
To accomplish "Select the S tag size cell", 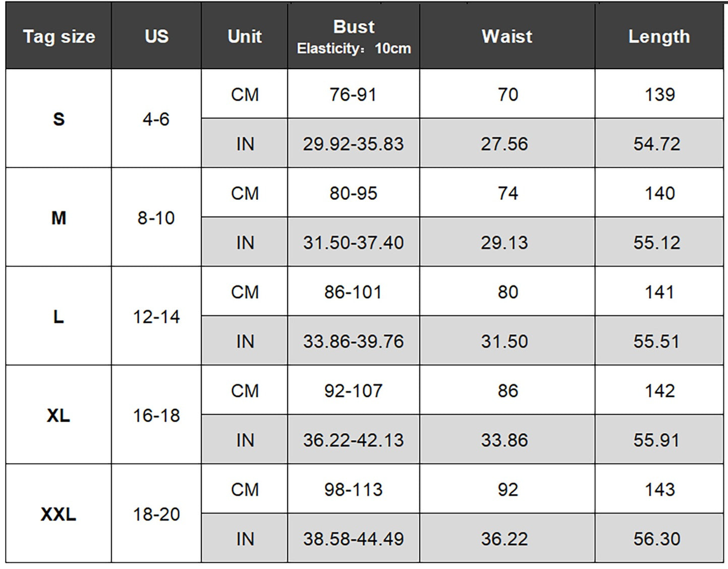I will pyautogui.click(x=59, y=119).
